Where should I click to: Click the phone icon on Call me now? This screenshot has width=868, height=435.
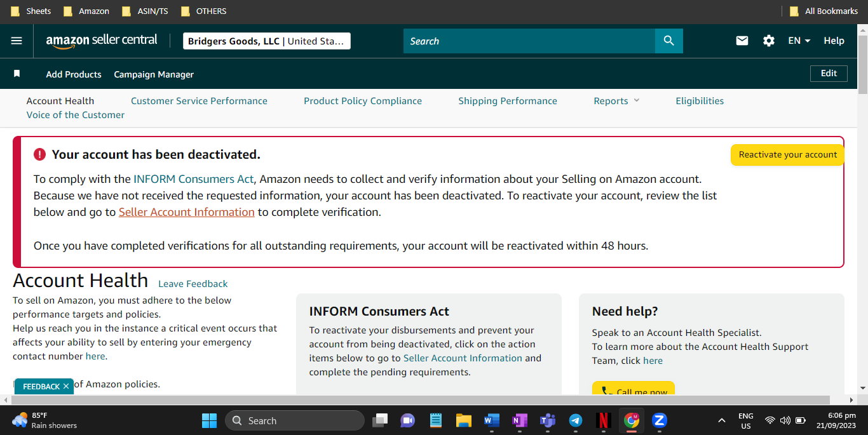coord(606,392)
